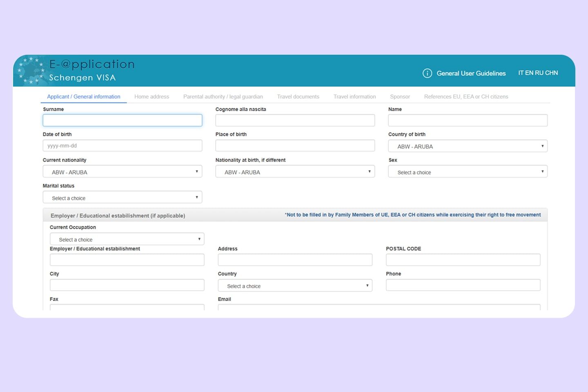Open the employer Country dropdown
Screen dimensions: 588x392
[x=295, y=286]
